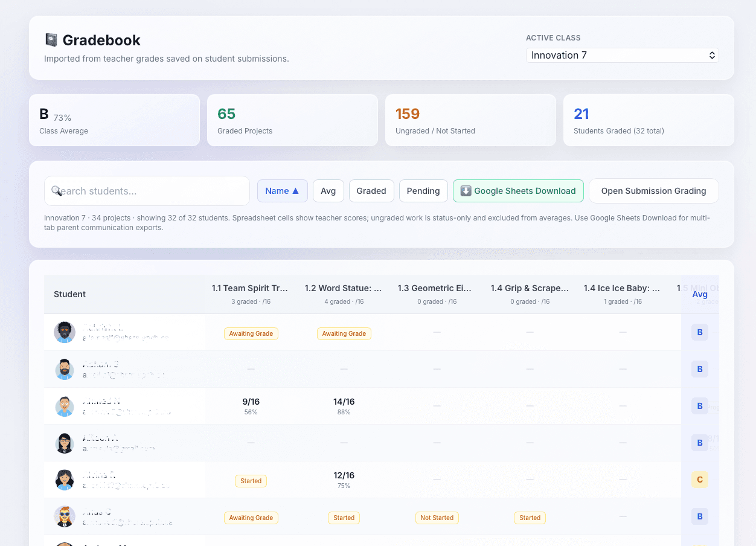Select the Avg column header

[x=700, y=294]
